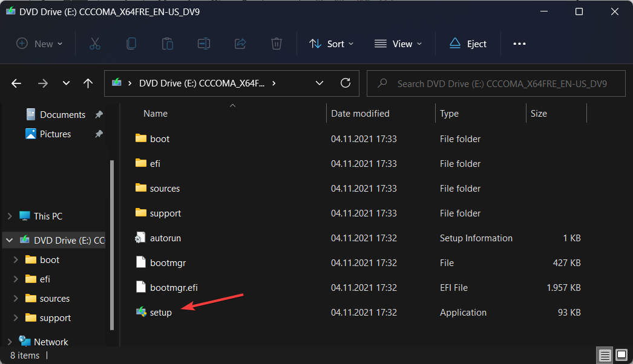Open the View options dropdown
This screenshot has height=364, width=633.
(x=398, y=44)
